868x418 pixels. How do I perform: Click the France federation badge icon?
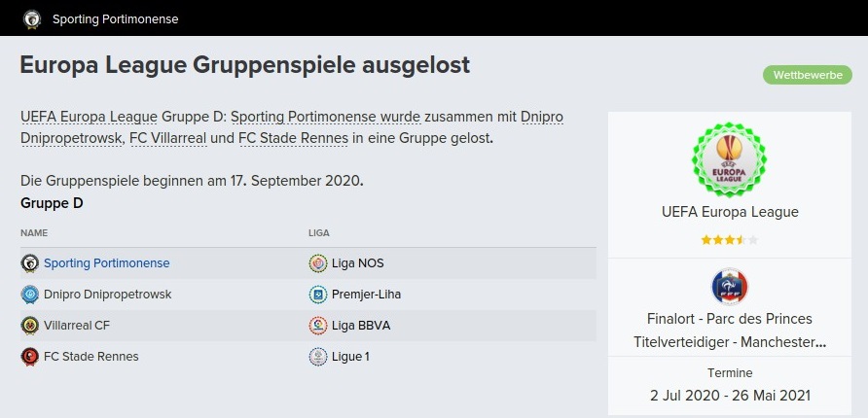tap(729, 287)
